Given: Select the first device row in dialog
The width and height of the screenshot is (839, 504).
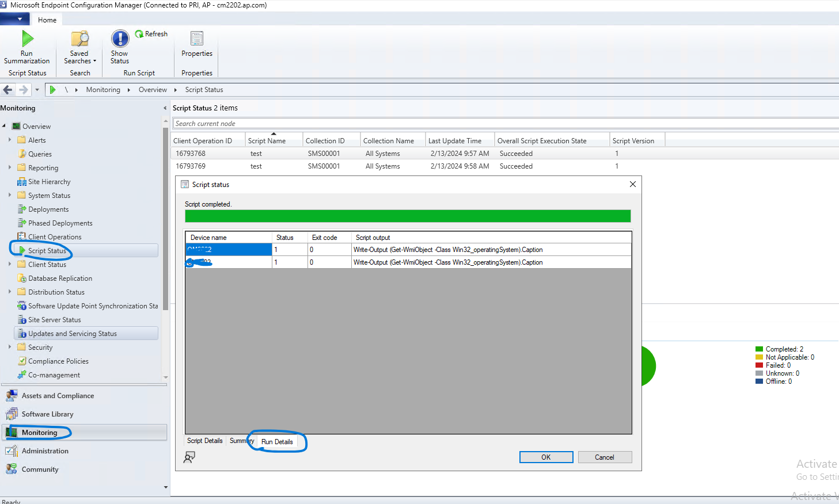Looking at the screenshot, I should point(408,250).
